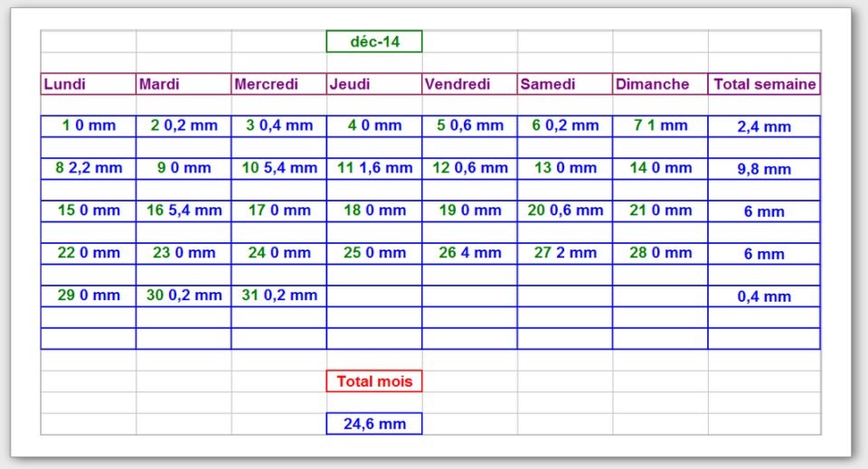868x469 pixels.
Task: Click the Lundi column header
Action: [x=89, y=84]
